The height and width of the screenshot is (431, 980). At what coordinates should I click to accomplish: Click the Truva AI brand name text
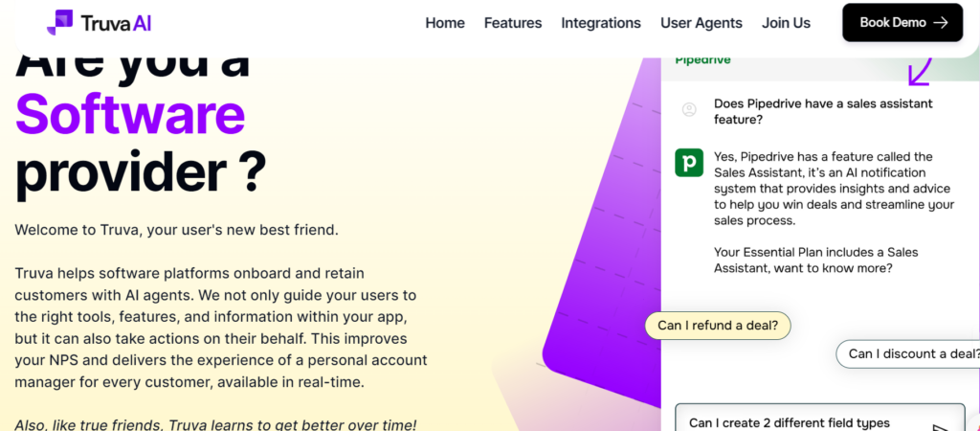click(118, 23)
